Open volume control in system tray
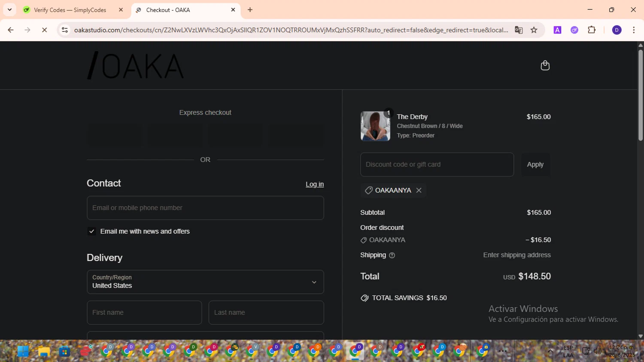Screen dimensions: 644x362 click(x=597, y=351)
